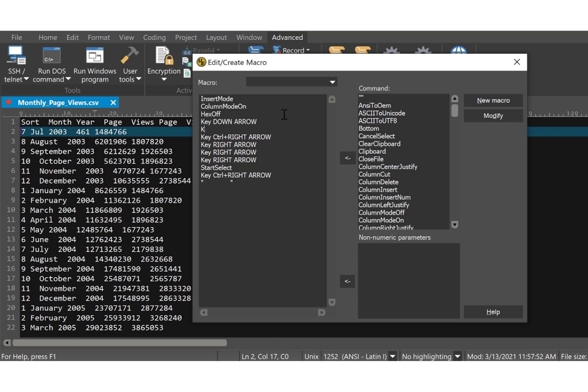Select the Run DOS command tool
The image size is (588, 392).
[51, 64]
